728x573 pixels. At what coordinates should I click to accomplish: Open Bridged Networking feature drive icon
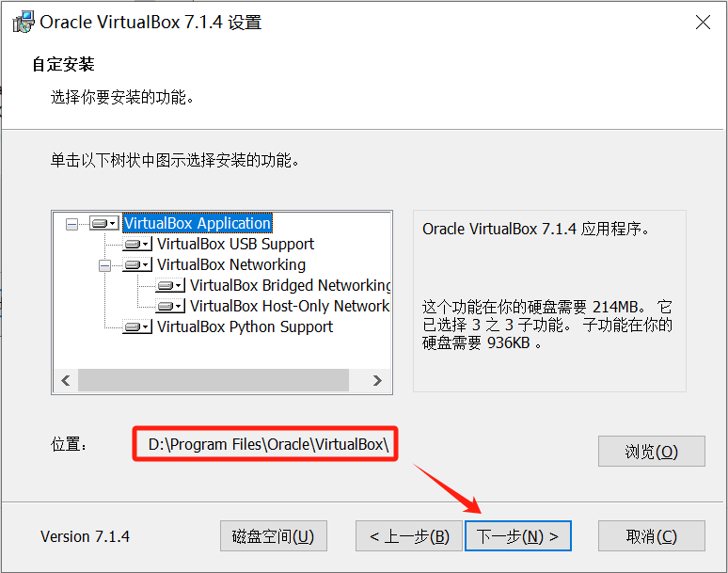point(170,285)
